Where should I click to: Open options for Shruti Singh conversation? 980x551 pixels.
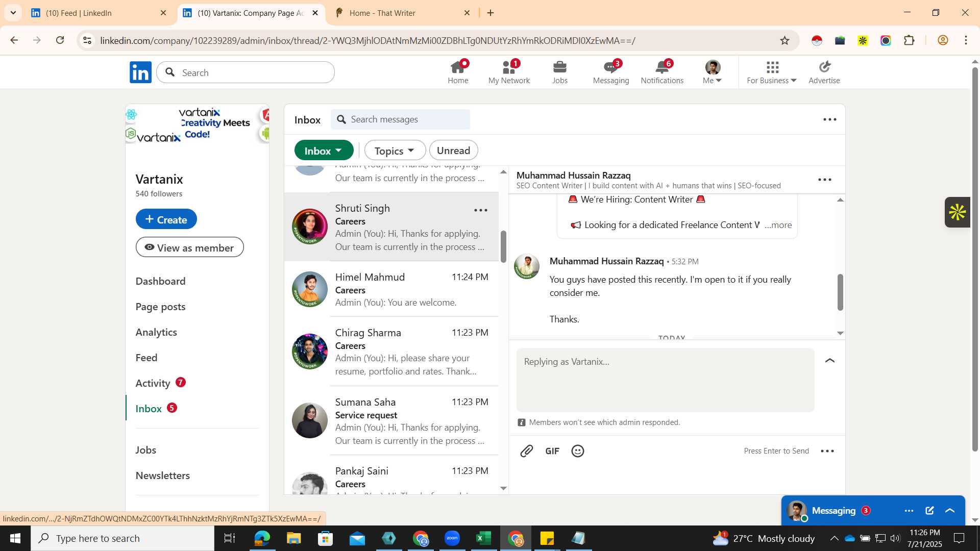coord(481,210)
